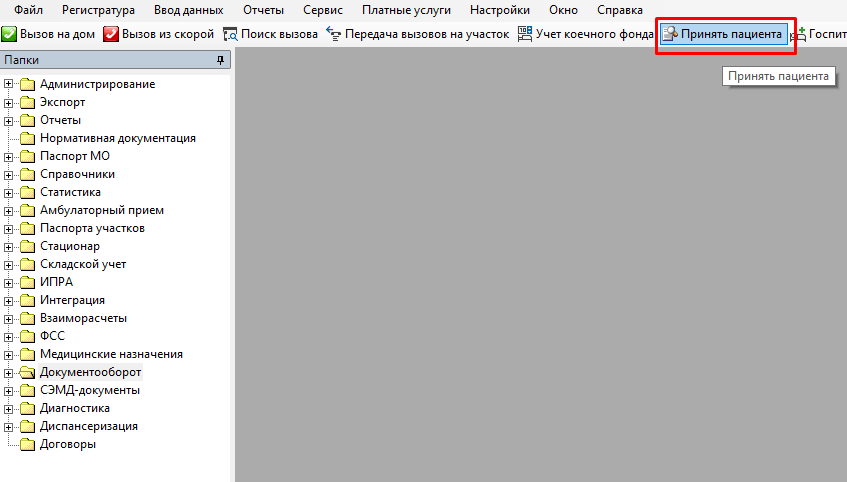Click the Передача вызовов на участок label
Image resolution: width=847 pixels, height=482 pixels.
(427, 34)
